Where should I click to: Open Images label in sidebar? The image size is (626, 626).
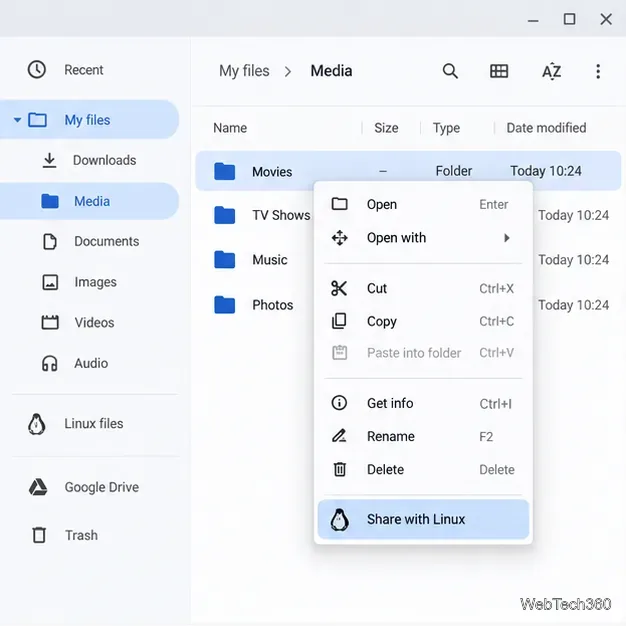[x=95, y=282]
